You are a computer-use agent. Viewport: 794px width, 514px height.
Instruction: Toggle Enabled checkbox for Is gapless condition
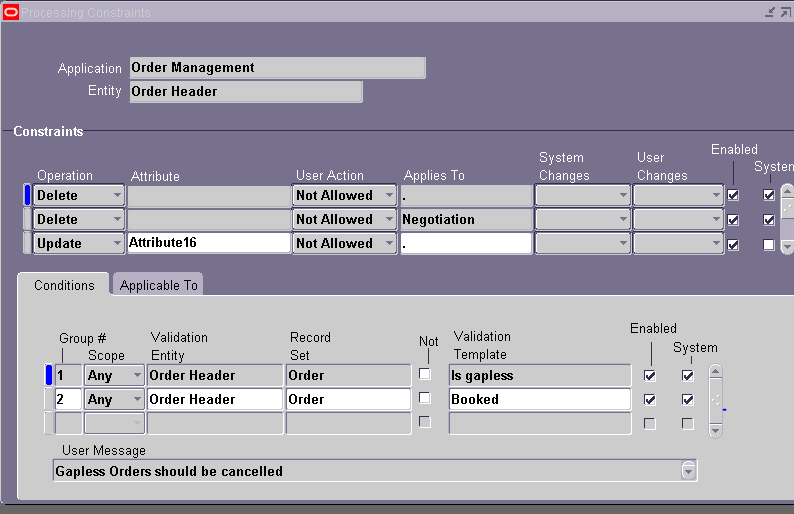(x=650, y=376)
